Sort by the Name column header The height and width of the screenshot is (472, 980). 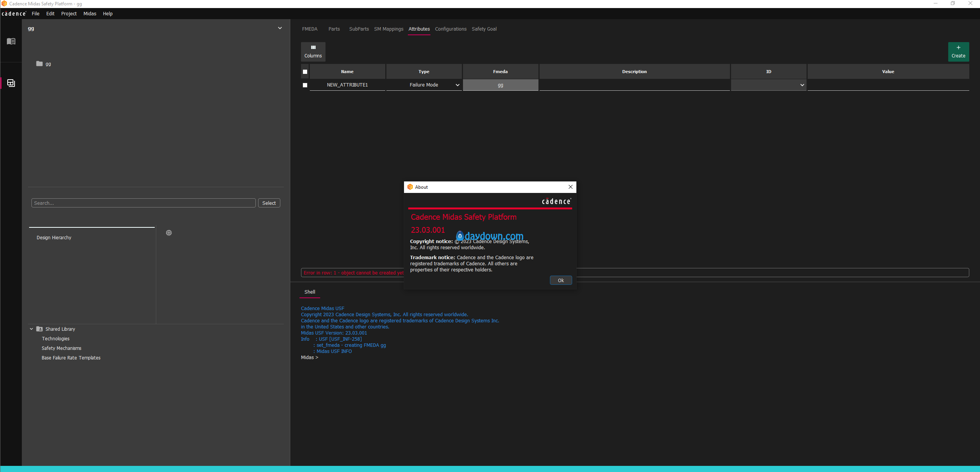[x=347, y=72]
